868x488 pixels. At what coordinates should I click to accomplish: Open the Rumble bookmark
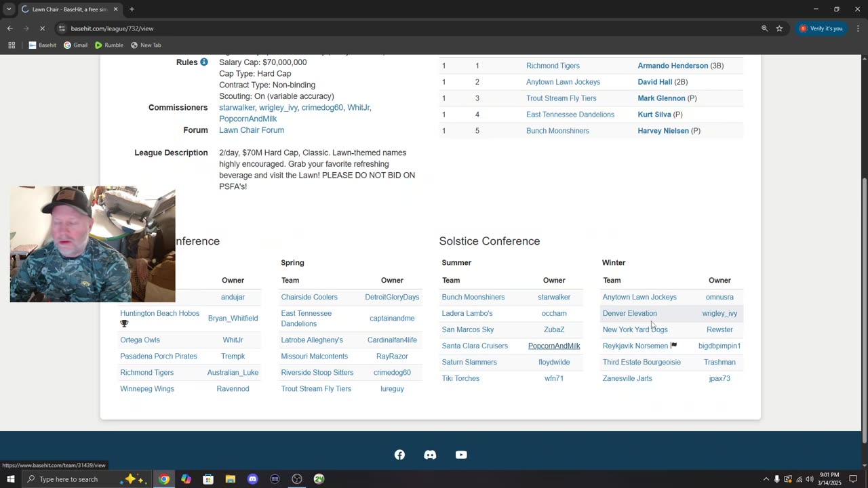click(x=109, y=45)
